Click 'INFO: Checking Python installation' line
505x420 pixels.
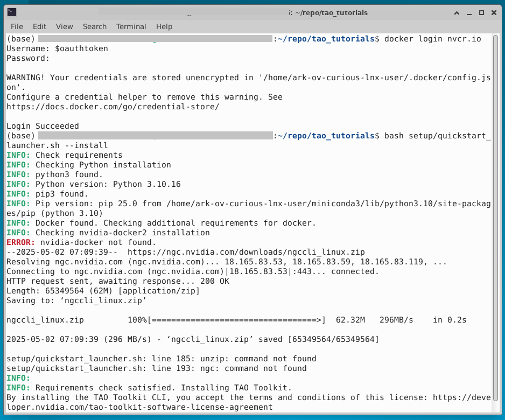tap(89, 165)
